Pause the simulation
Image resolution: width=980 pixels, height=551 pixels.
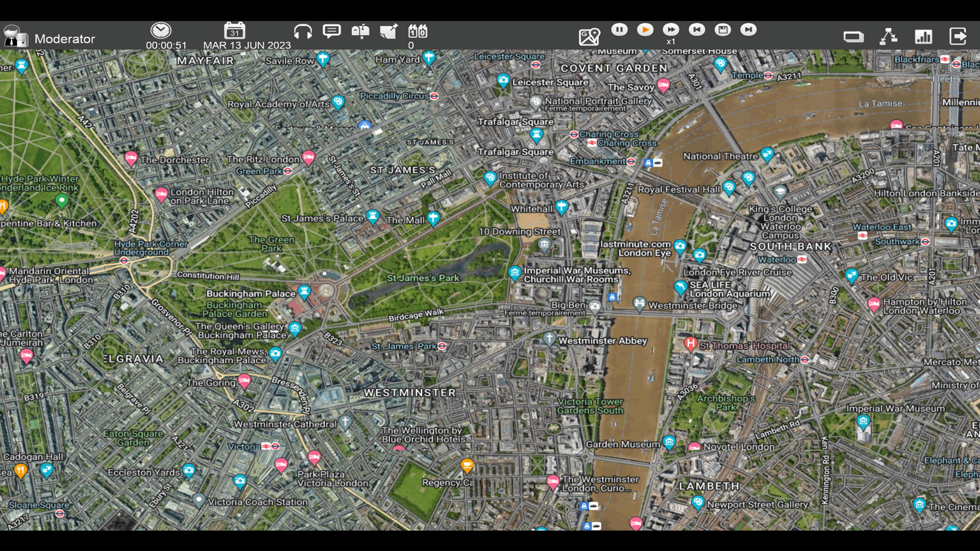(x=620, y=30)
